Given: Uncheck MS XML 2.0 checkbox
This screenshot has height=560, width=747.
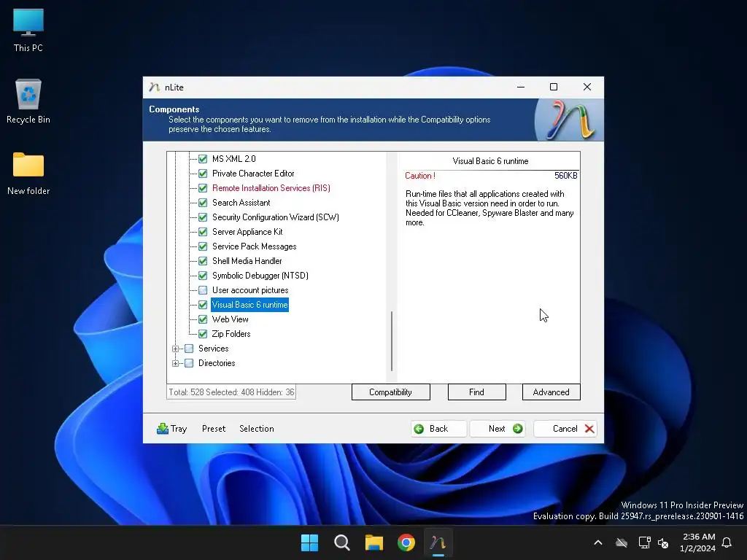Looking at the screenshot, I should pos(203,159).
